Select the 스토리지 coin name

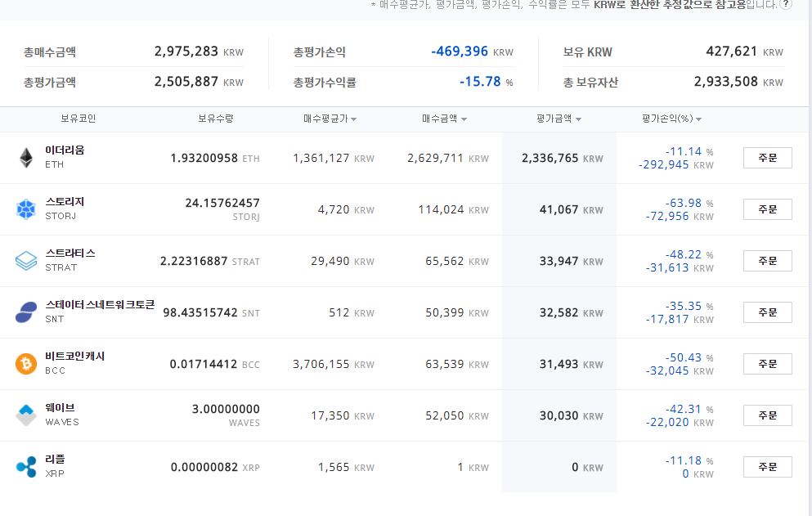pyautogui.click(x=65, y=201)
